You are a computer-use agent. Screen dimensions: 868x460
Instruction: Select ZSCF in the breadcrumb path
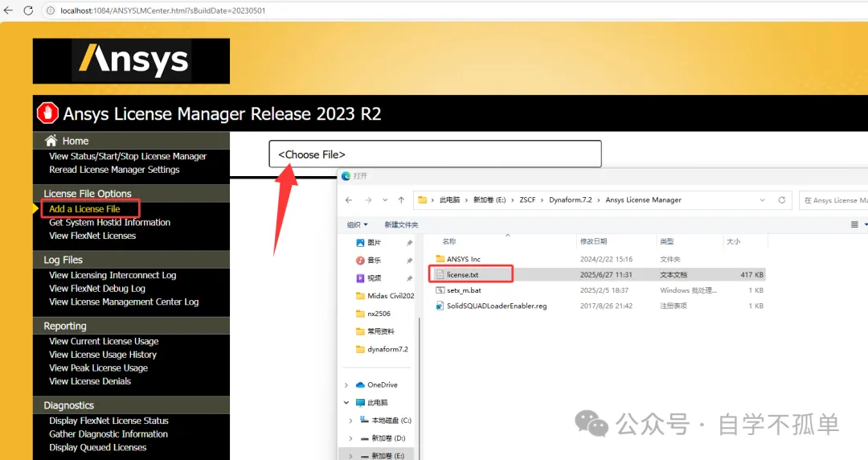[527, 200]
